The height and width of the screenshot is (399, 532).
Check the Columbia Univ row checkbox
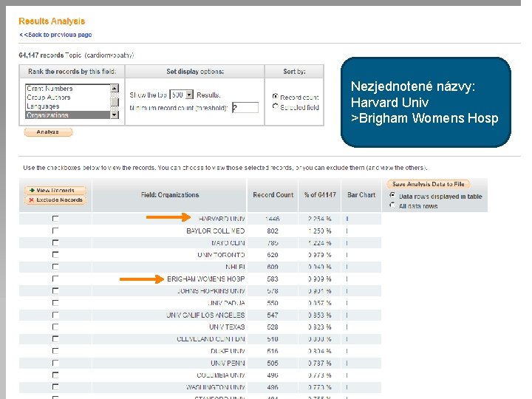click(x=55, y=375)
